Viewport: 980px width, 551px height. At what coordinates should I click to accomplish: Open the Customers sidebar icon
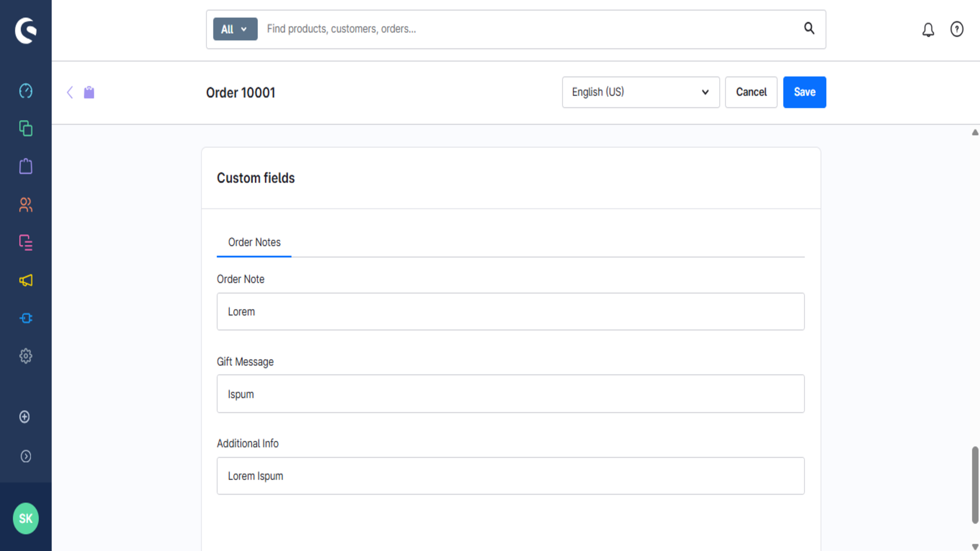[x=26, y=205]
